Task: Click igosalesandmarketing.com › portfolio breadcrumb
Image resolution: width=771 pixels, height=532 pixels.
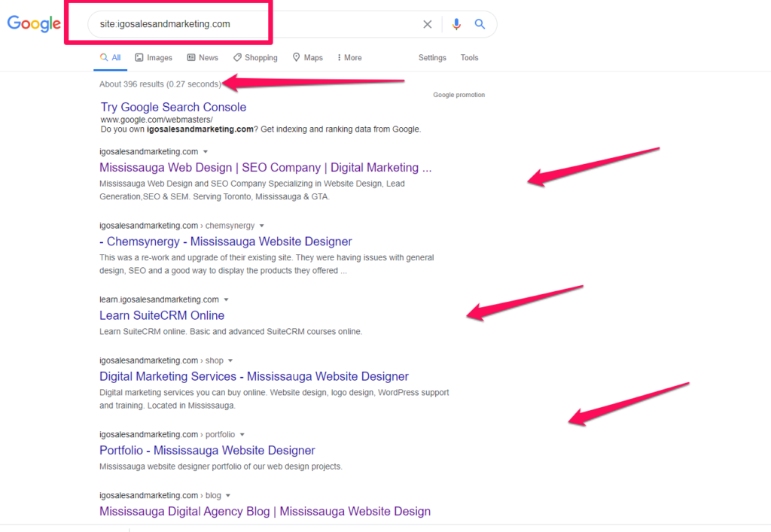Action: [x=167, y=434]
